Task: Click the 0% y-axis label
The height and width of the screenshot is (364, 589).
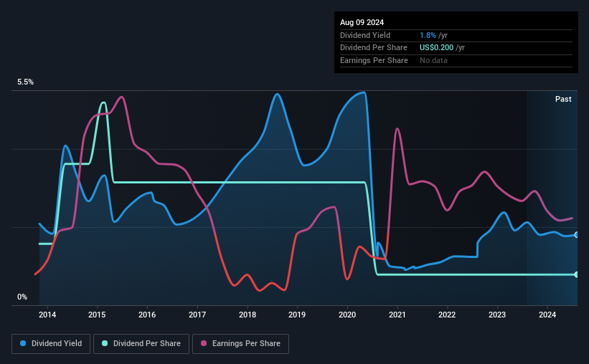Action: tap(22, 297)
